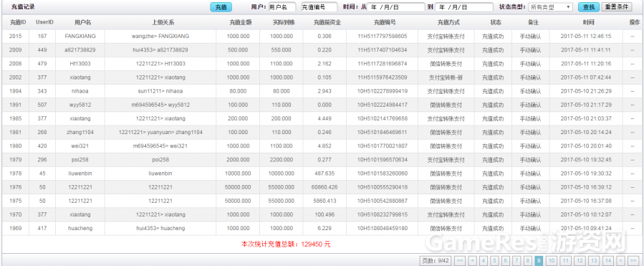
Task: Select username Ht13003 cell
Action: point(80,64)
